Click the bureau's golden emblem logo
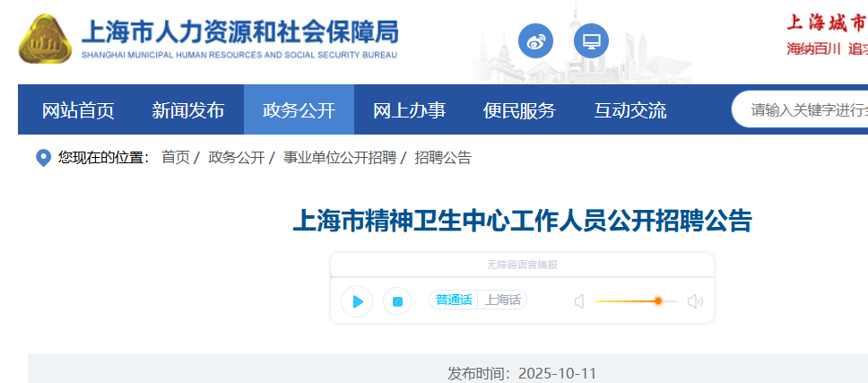868x383 pixels. coord(45,39)
